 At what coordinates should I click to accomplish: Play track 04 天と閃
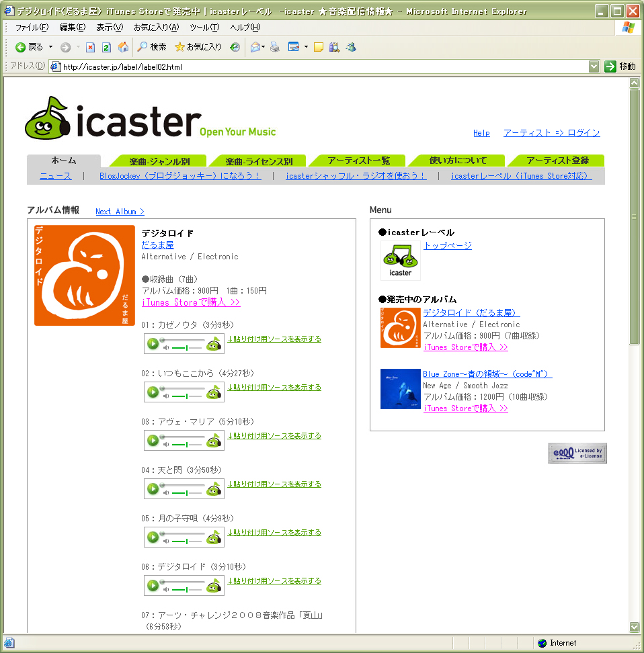tap(153, 488)
